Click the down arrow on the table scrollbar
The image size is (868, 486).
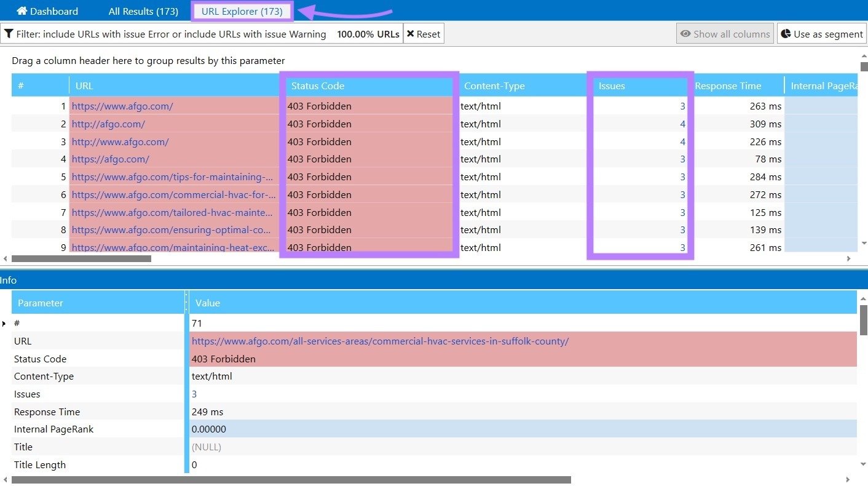pos(863,243)
